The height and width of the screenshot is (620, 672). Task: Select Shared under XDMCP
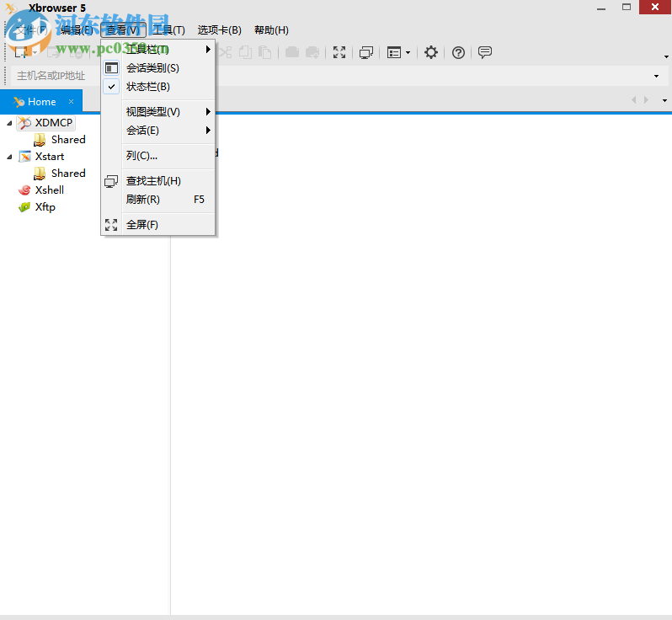[x=68, y=140]
